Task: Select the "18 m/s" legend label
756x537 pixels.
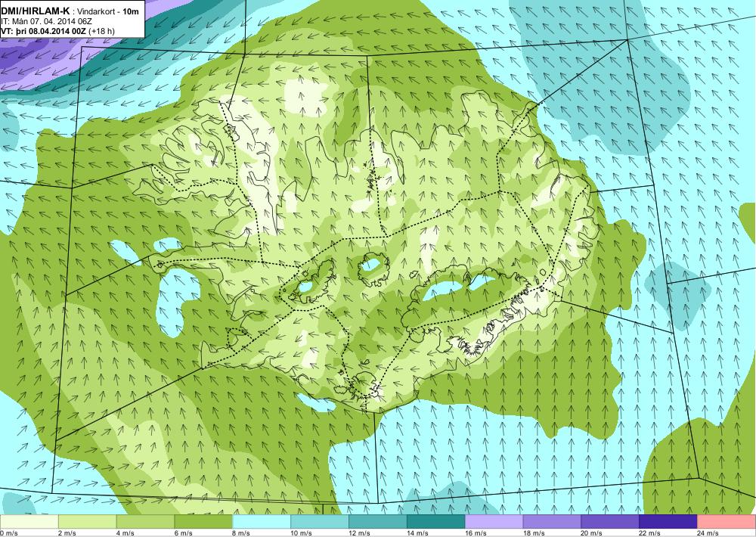Action: [x=534, y=533]
